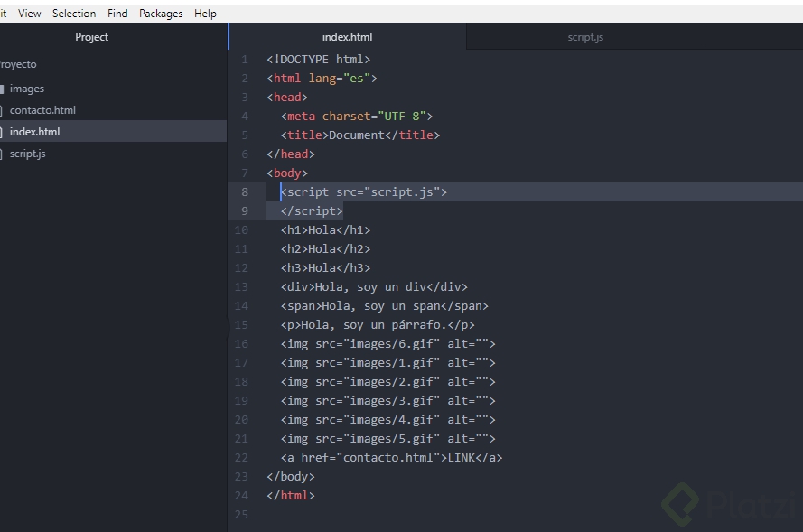Image resolution: width=803 pixels, height=532 pixels.
Task: Open the Find menu
Action: point(117,14)
